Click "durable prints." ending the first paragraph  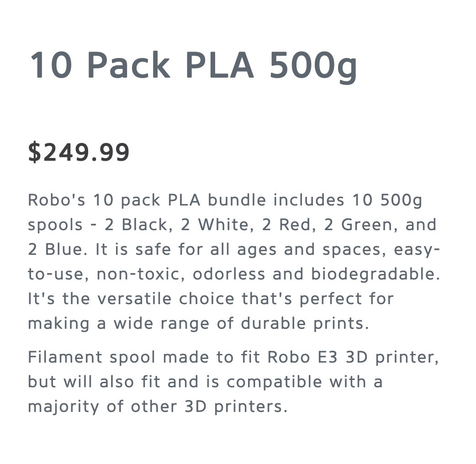pyautogui.click(x=305, y=324)
